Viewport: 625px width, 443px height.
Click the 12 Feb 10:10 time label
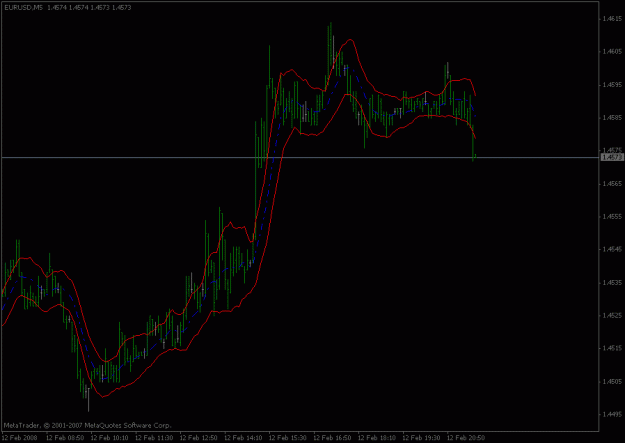point(110,438)
